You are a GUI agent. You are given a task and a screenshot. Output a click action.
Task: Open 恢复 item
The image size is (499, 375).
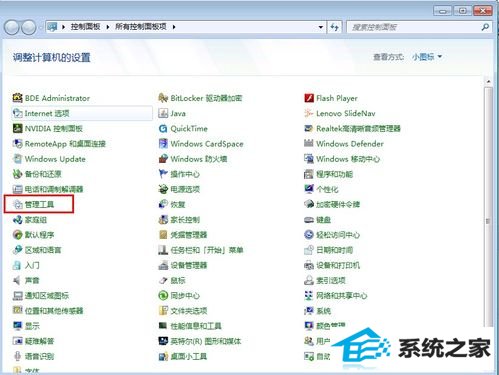click(x=172, y=204)
